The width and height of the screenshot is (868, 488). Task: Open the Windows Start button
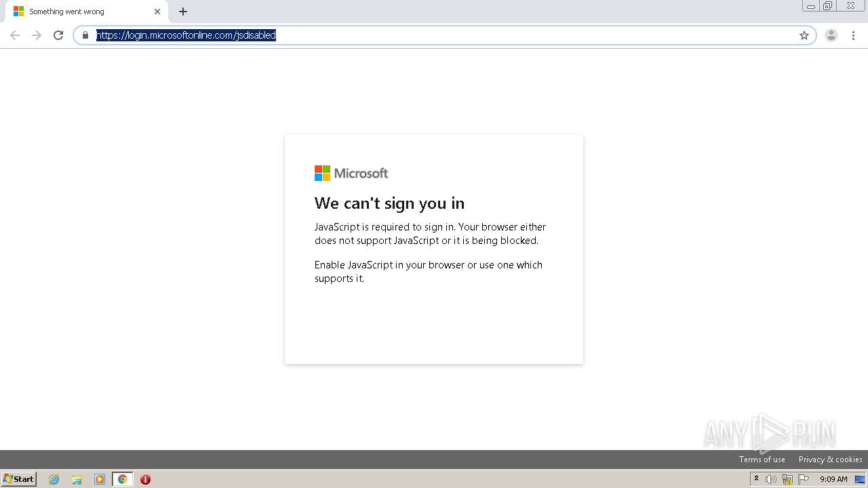point(19,479)
